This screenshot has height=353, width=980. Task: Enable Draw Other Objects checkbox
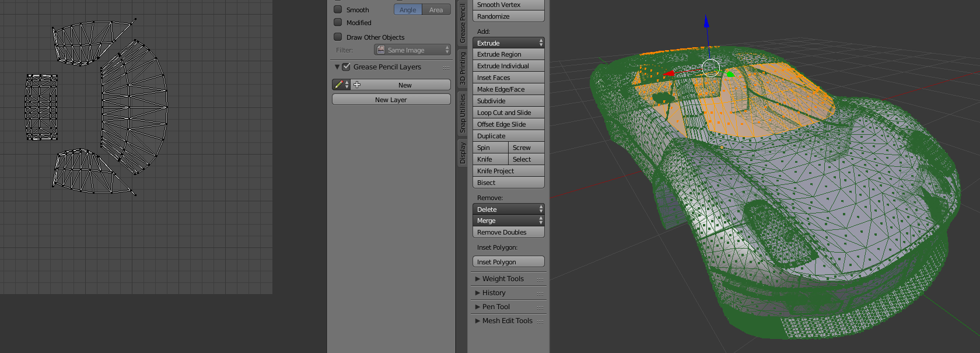[x=338, y=37]
